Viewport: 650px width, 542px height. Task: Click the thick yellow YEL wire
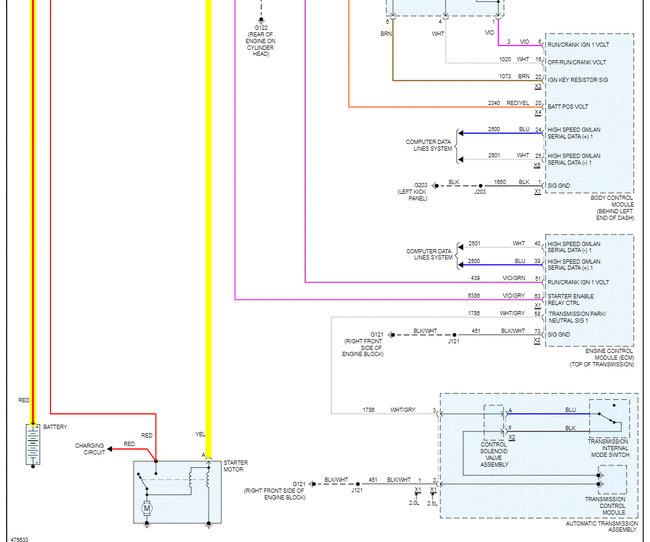[209, 228]
